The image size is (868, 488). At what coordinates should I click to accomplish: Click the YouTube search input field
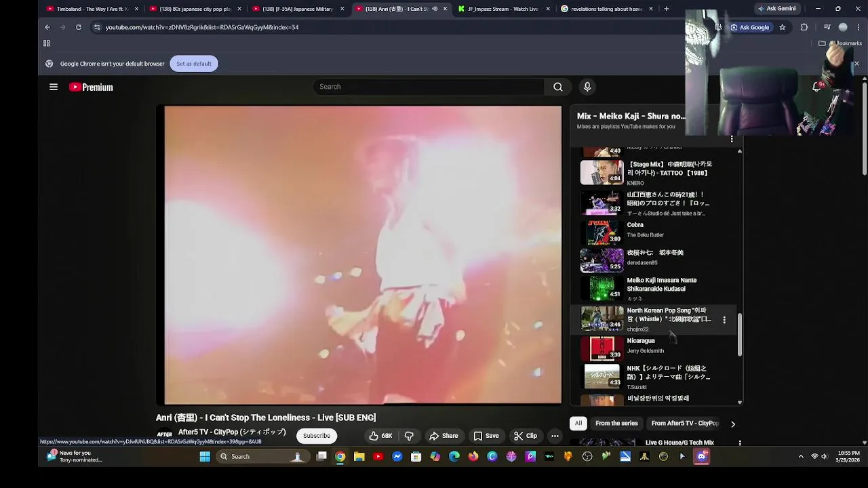[x=429, y=87]
